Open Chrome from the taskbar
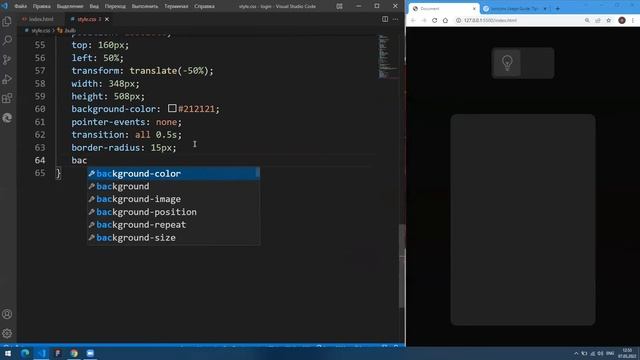Viewport: 640px width, 360px height. pos(74,353)
